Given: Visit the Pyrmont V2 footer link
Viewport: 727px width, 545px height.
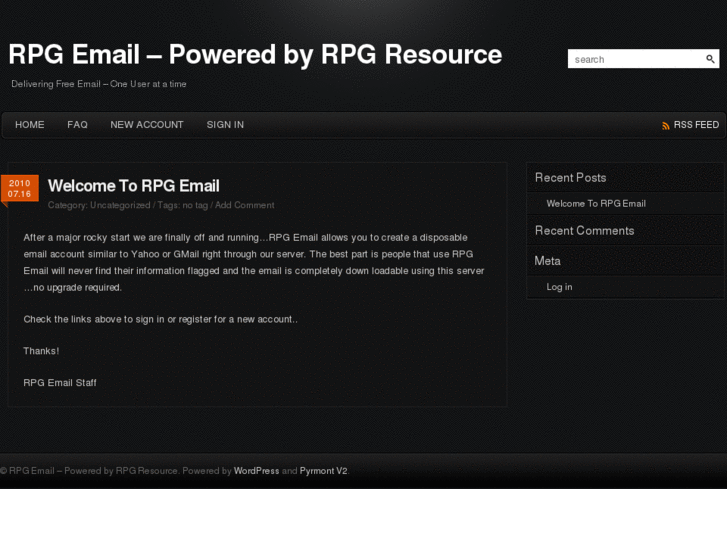Looking at the screenshot, I should [323, 471].
